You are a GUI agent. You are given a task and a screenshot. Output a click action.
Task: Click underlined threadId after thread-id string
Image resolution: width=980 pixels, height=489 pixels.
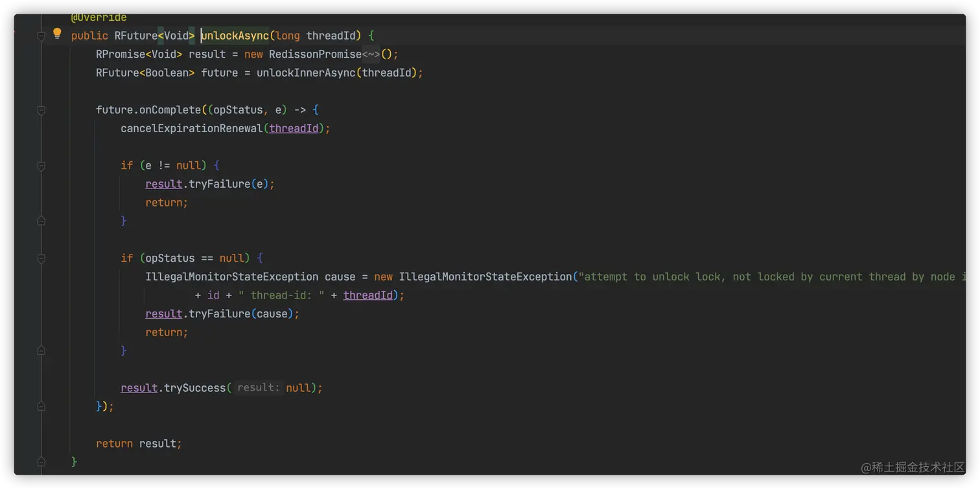367,295
